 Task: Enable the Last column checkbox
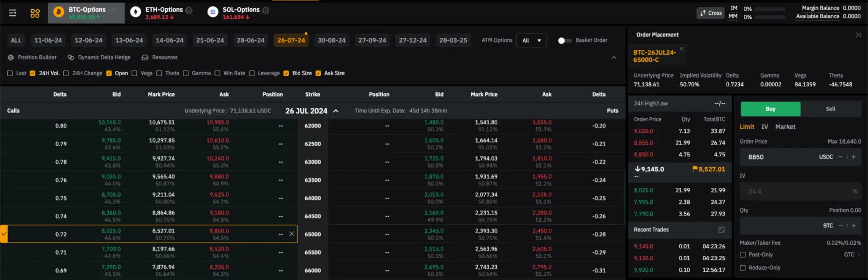(x=10, y=73)
